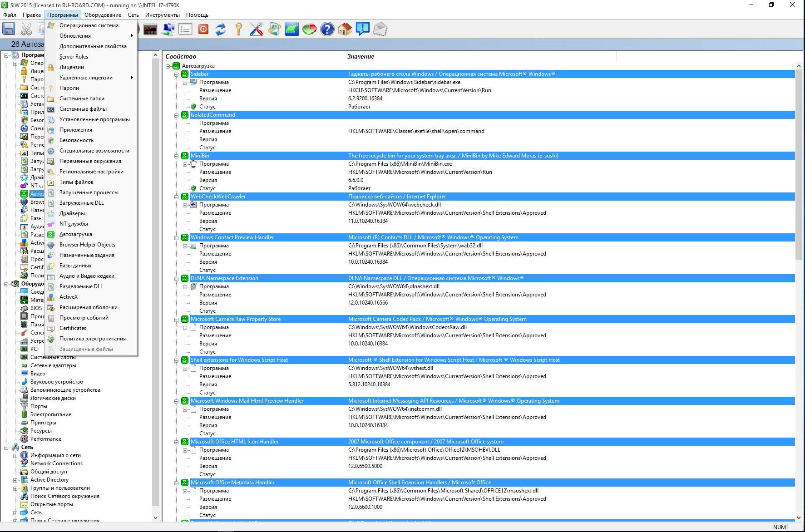Click the blue Refresh arrows toolbar icon

coord(221,30)
